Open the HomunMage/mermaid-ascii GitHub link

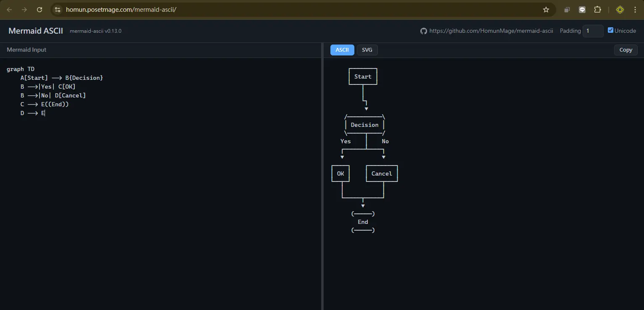(491, 31)
